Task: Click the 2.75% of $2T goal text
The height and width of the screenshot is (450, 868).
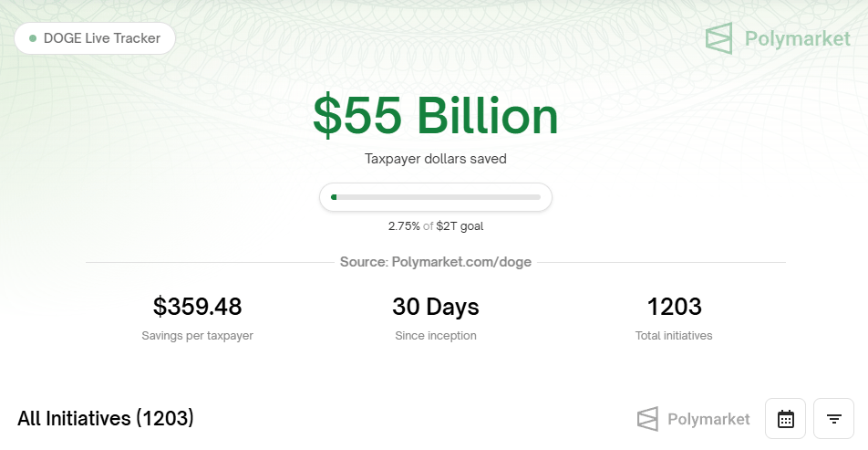Action: pyautogui.click(x=436, y=226)
